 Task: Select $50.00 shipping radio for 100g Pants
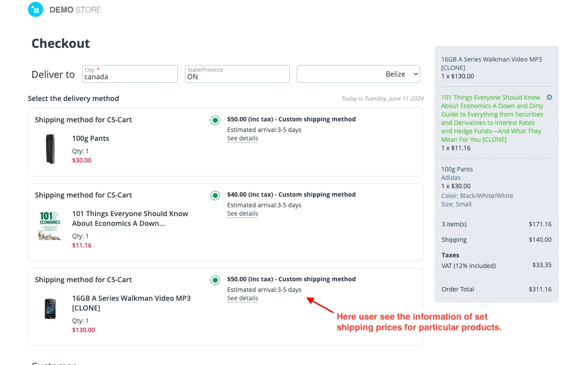coord(215,120)
